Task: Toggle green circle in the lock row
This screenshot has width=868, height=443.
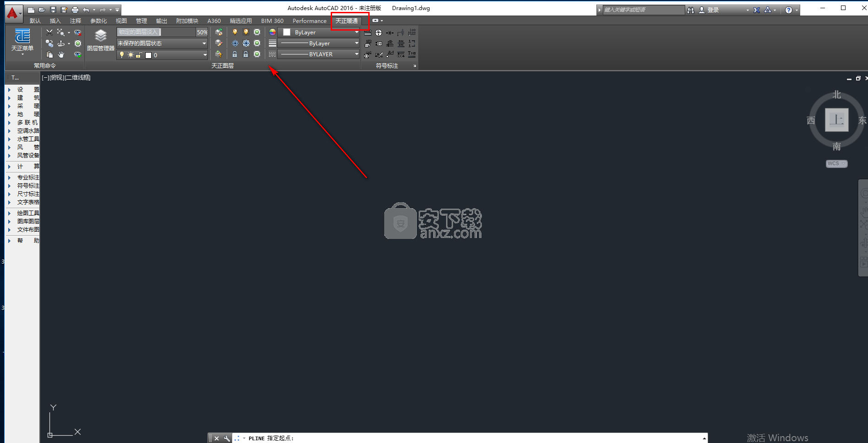Action: point(257,54)
